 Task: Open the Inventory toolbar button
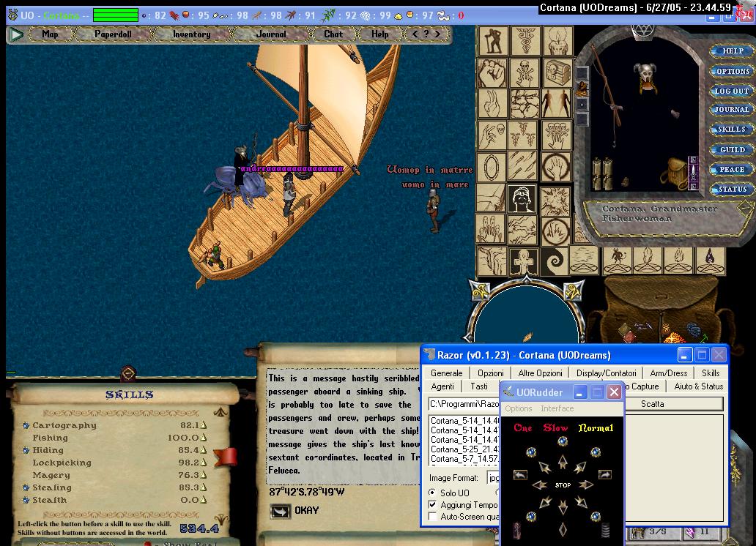191,34
